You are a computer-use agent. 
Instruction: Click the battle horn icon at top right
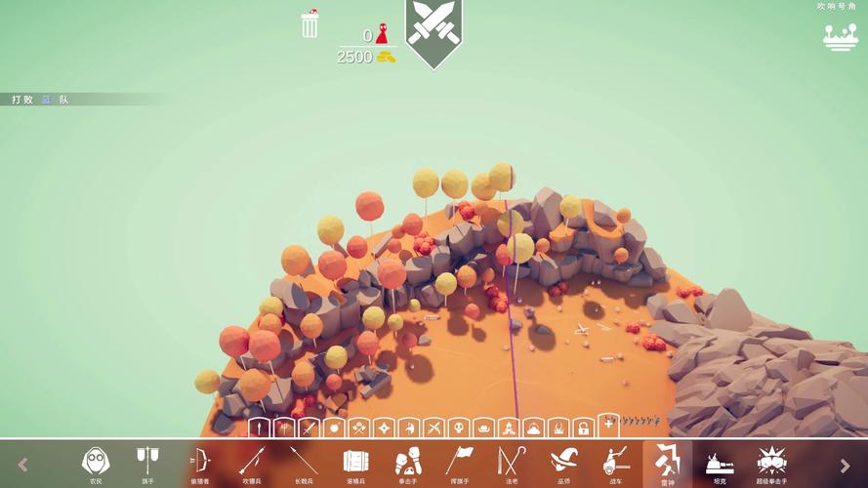tap(839, 37)
